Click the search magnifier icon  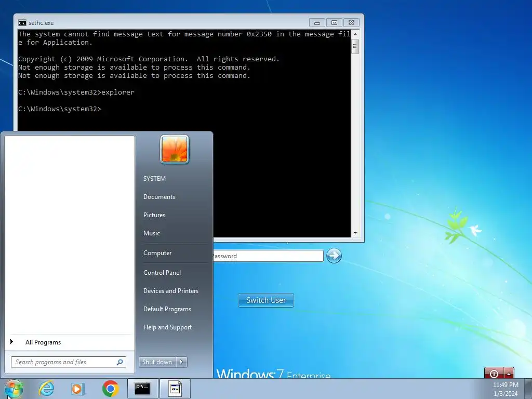120,362
